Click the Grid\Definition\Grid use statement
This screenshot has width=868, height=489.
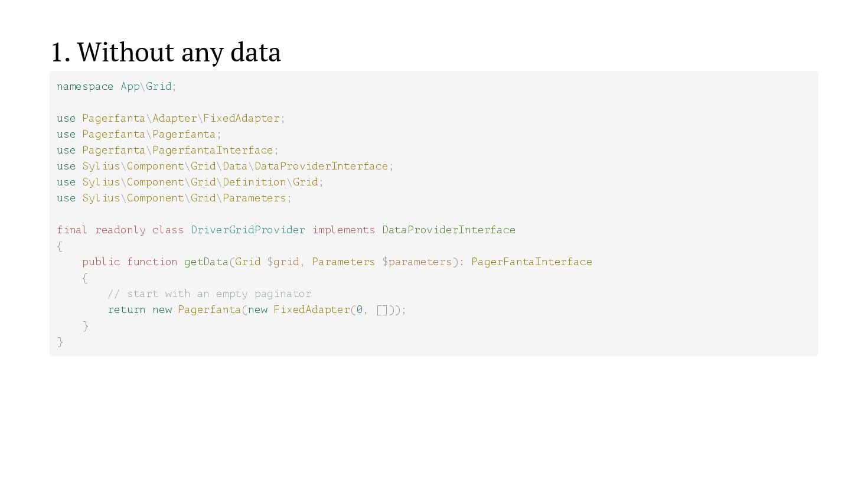pos(190,182)
